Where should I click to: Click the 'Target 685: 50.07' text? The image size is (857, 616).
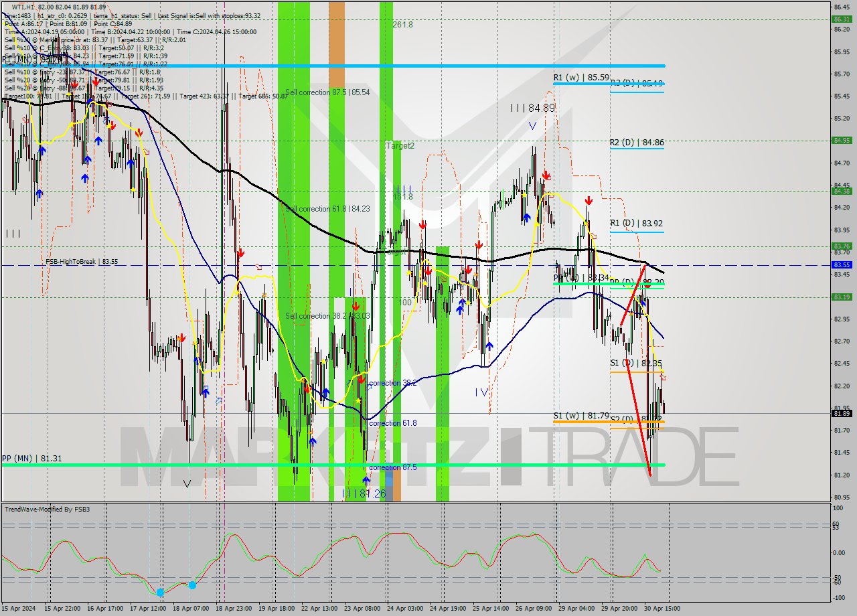[x=263, y=96]
